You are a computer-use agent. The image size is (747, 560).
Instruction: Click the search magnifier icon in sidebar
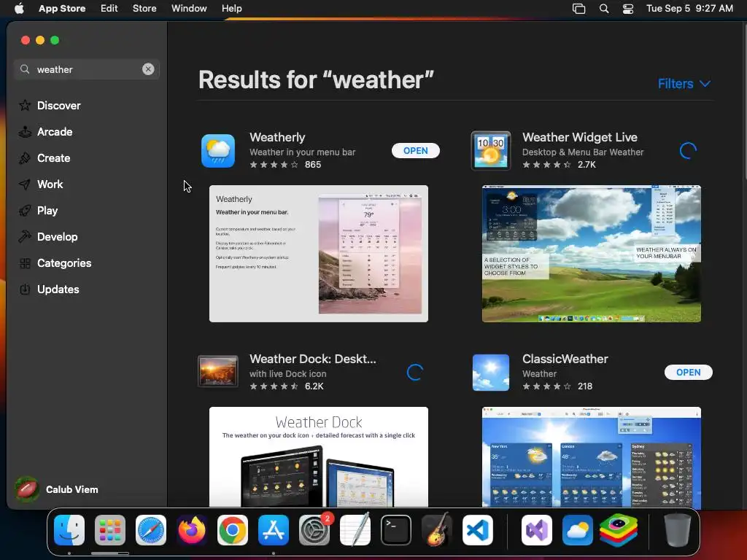point(25,69)
